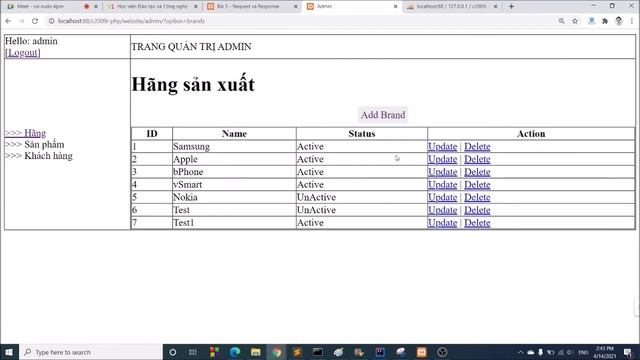The height and width of the screenshot is (360, 640).
Task: Delete the Test1 brand
Action: [x=477, y=222]
